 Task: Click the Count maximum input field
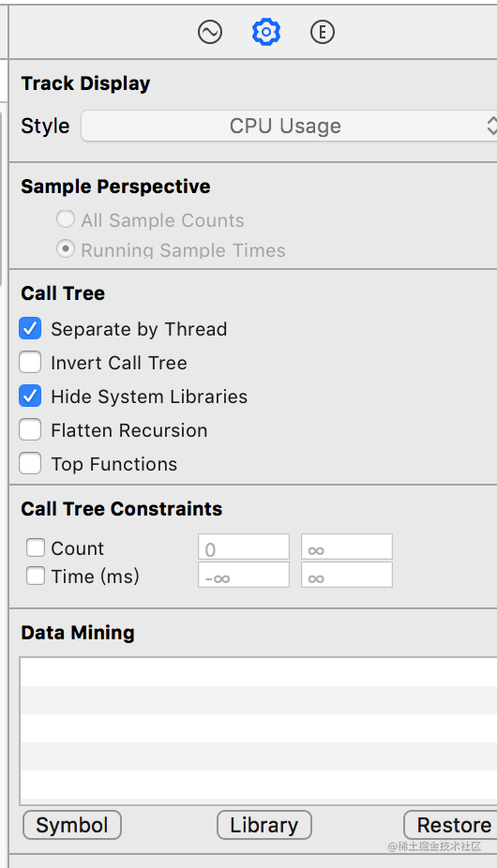[347, 546]
